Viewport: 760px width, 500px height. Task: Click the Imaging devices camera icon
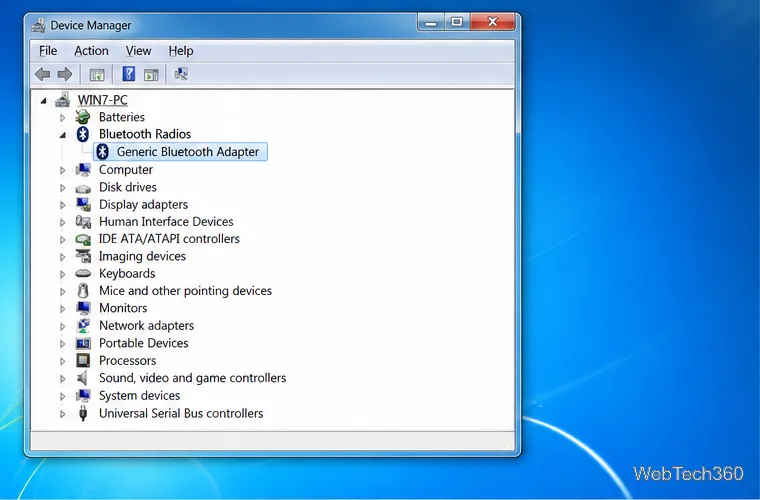click(x=83, y=256)
